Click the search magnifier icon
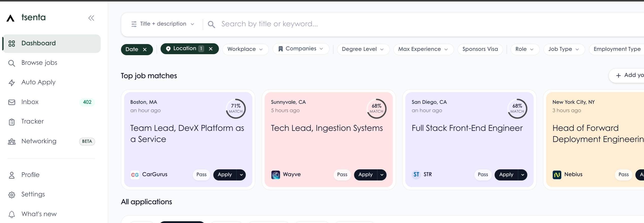The height and width of the screenshot is (223, 644). (x=211, y=24)
